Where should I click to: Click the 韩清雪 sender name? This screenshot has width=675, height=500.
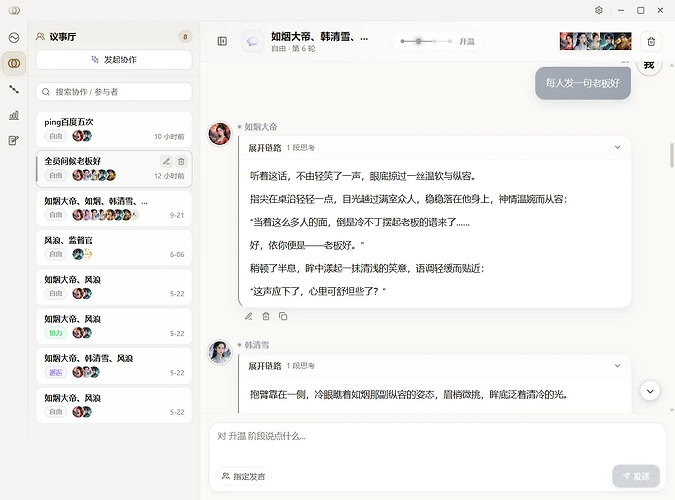coord(257,345)
